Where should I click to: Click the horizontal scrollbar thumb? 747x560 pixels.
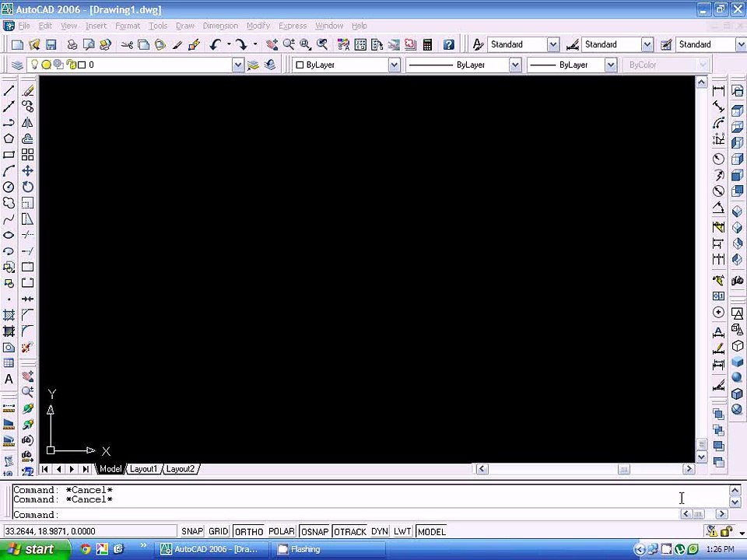623,469
